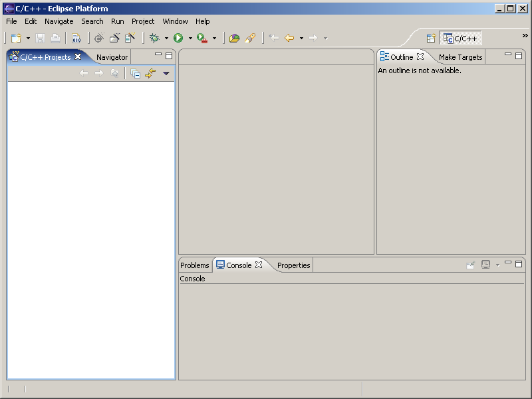Select the C/C++ perspective button
The height and width of the screenshot is (399, 532).
(x=460, y=39)
